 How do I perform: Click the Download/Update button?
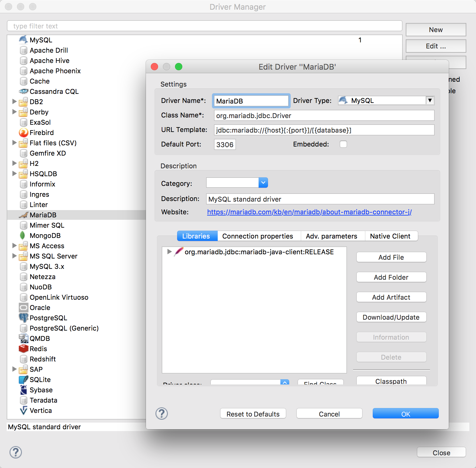point(391,317)
